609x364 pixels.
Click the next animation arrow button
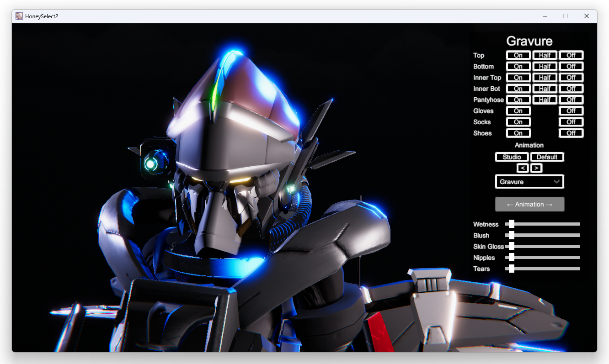coord(536,168)
